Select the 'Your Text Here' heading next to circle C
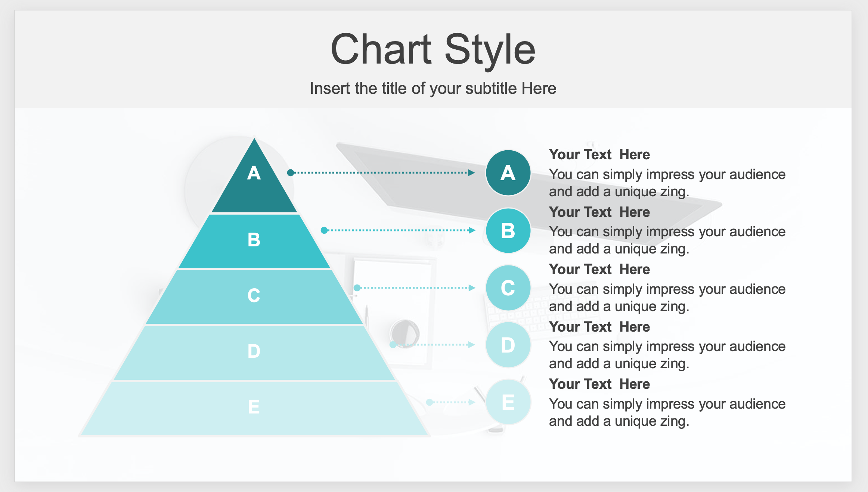 pos(599,269)
